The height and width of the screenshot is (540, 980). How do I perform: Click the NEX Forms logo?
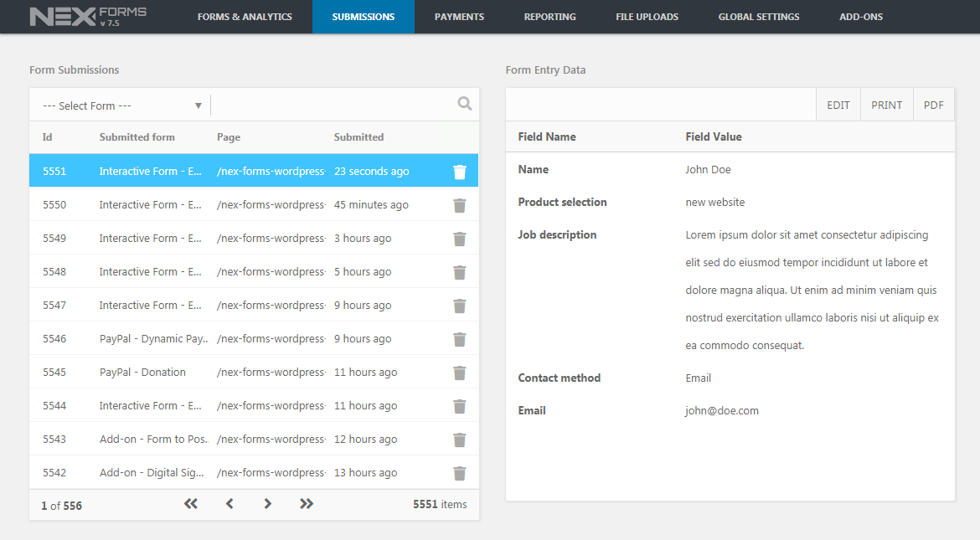[88, 16]
